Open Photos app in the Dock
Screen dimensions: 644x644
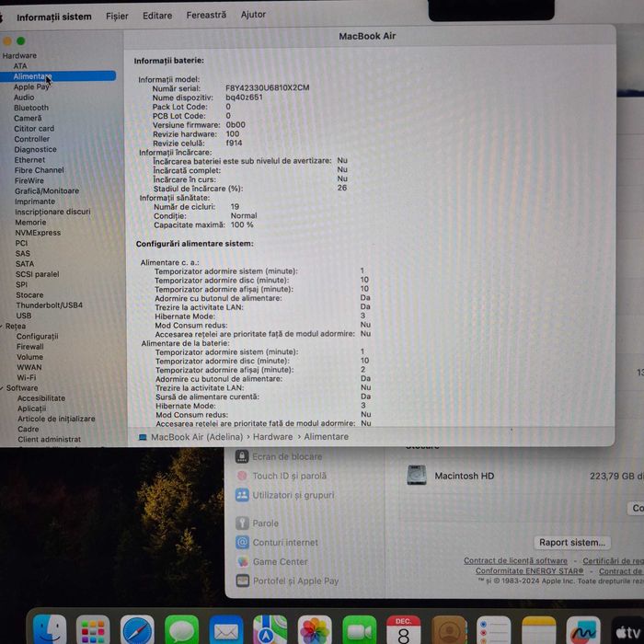tap(315, 630)
